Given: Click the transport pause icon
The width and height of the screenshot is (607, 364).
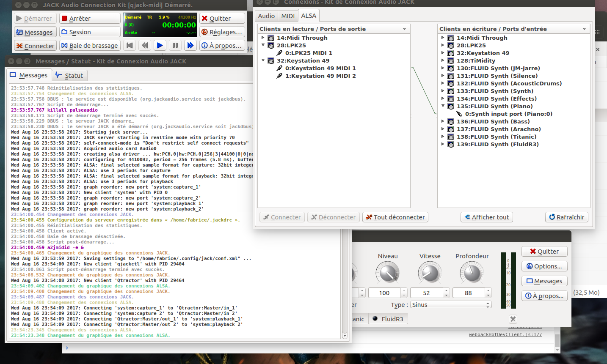Looking at the screenshot, I should [175, 45].
